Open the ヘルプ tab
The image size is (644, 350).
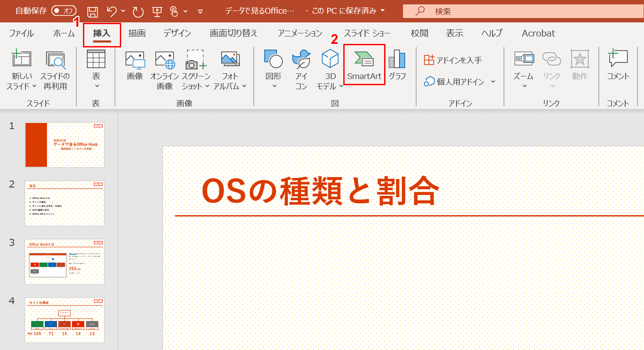(x=492, y=33)
